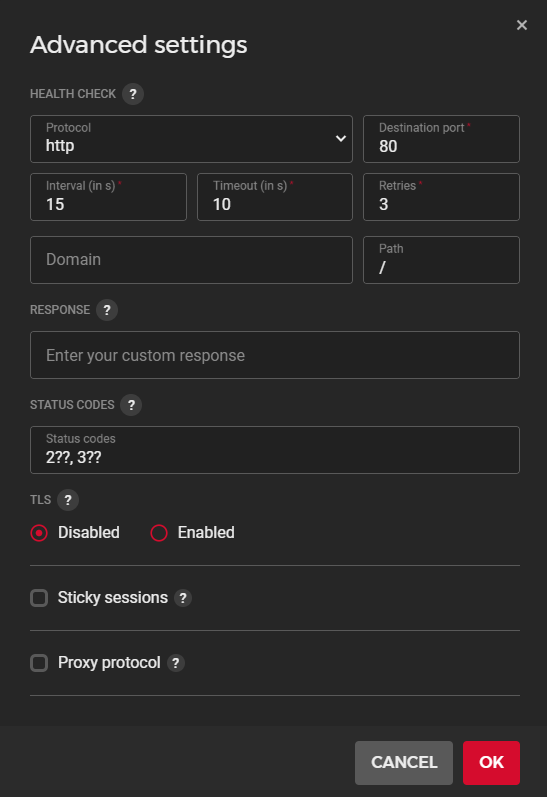547x797 pixels.
Task: Close the Advanced settings dialog
Action: (x=522, y=25)
